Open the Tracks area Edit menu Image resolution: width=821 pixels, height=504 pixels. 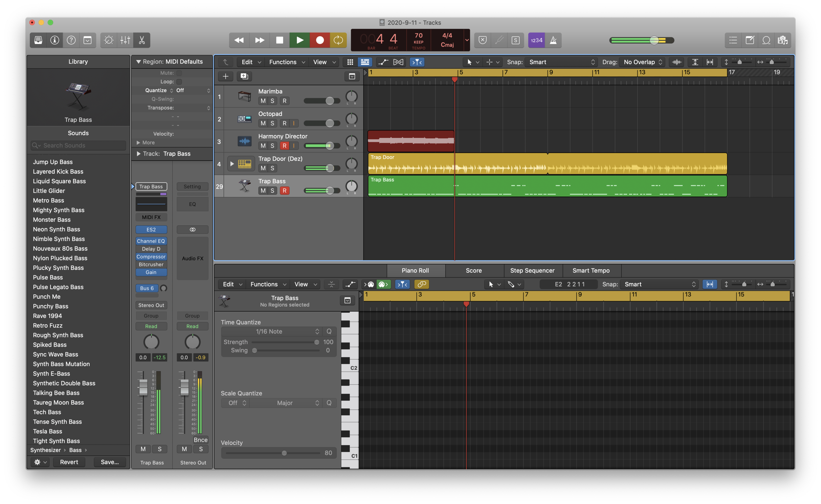(251, 62)
